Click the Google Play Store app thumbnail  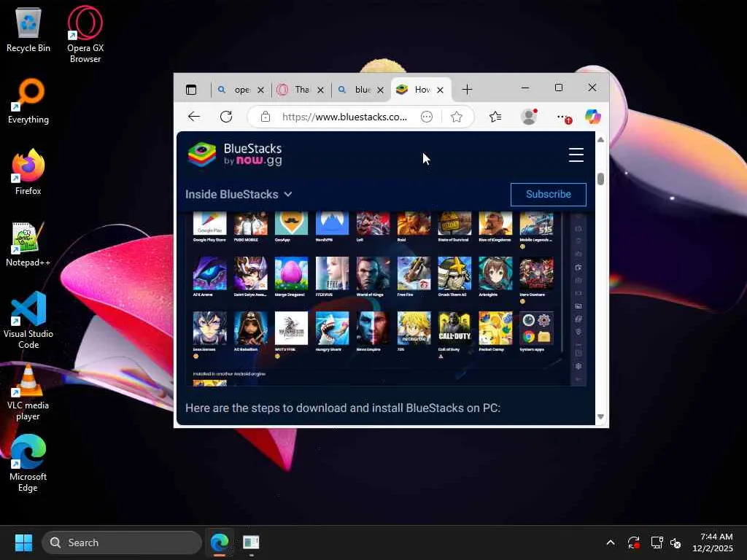tap(209, 224)
